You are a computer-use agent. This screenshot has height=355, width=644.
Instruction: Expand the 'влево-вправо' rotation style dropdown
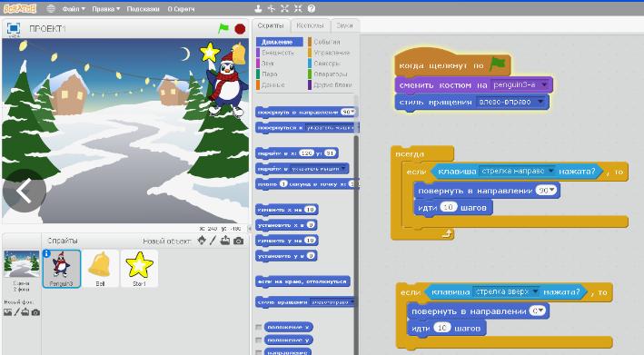tap(541, 102)
